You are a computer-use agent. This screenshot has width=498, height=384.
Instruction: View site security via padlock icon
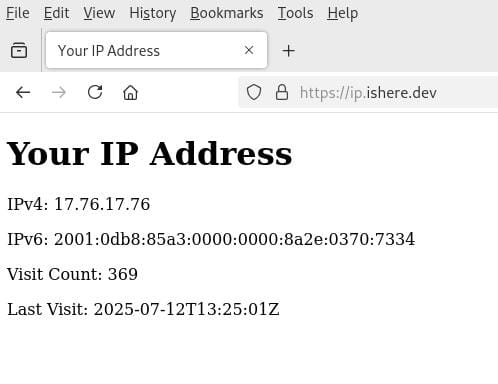coord(282,92)
